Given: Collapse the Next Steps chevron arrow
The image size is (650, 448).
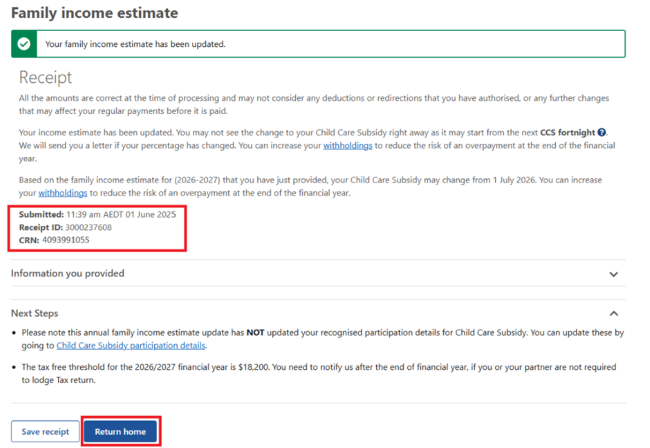Looking at the screenshot, I should coord(613,314).
